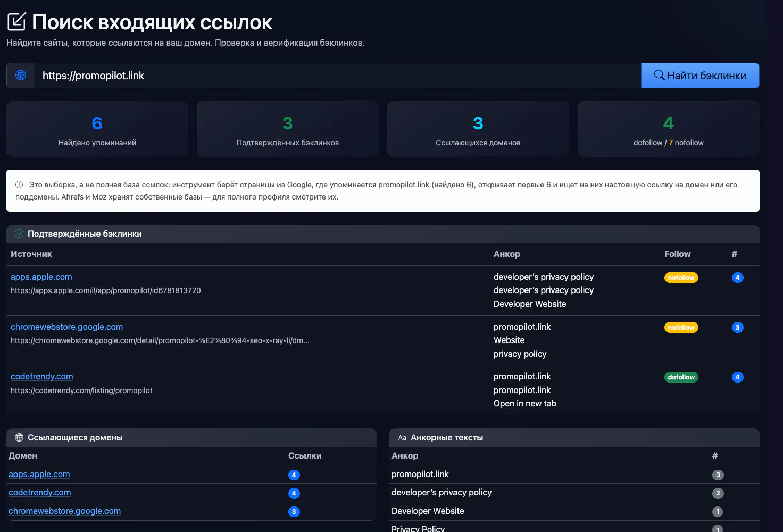Click the green check icon by Подтверждённые бэклинки
Screen dimensions: 783x532
pos(19,234)
